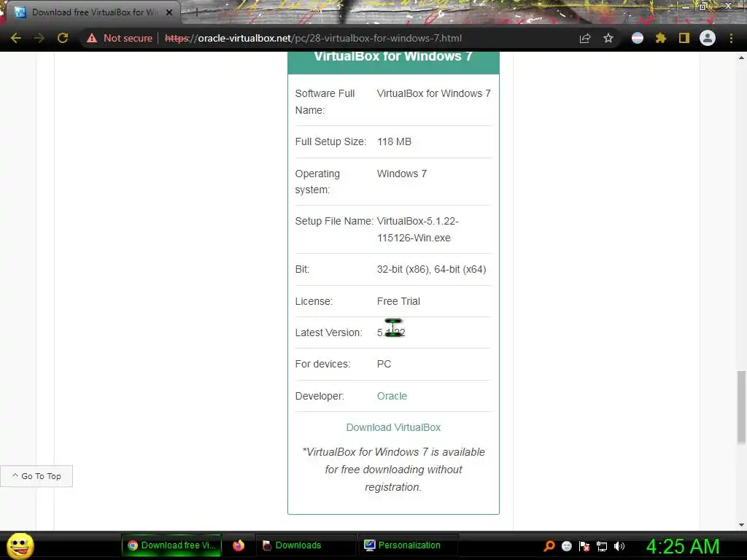This screenshot has height=560, width=747.
Task: Click the scrollbar down arrow
Action: pyautogui.click(x=741, y=525)
